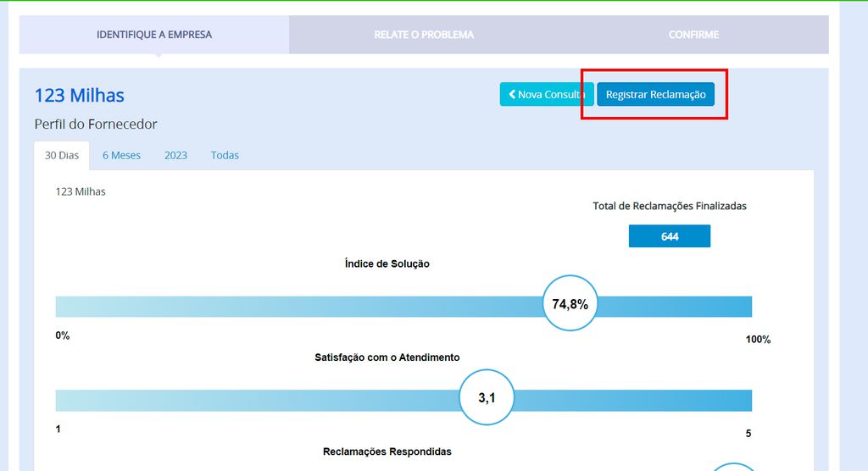Go to the Confirme step
Image resolution: width=868 pixels, height=471 pixels.
coord(693,35)
